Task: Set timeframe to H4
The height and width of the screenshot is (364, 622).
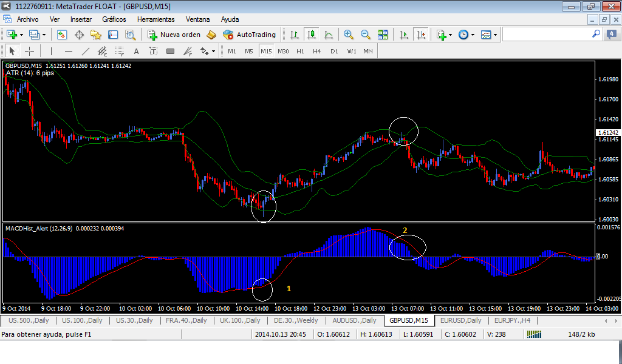Action: tap(317, 51)
